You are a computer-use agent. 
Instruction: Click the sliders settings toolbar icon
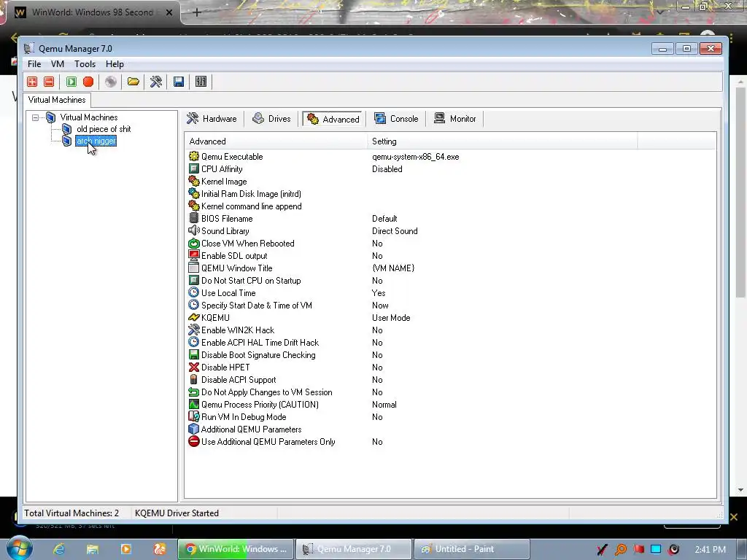[x=201, y=82]
